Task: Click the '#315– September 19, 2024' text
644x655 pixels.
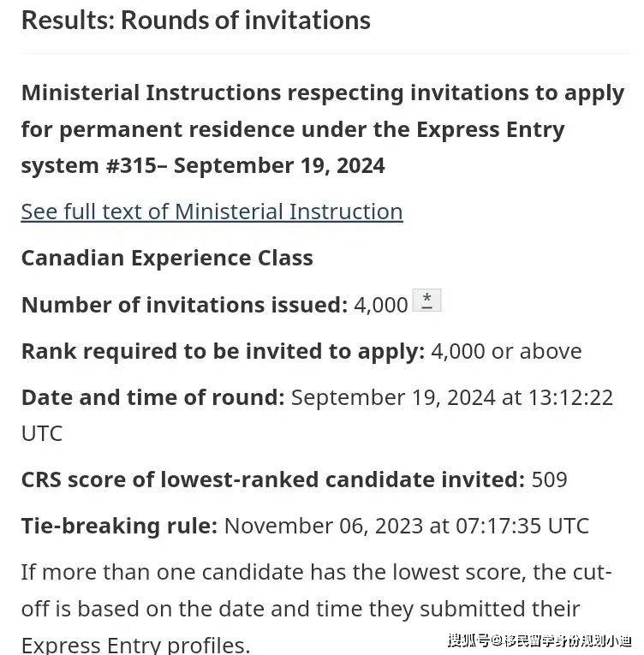Action: (x=245, y=165)
